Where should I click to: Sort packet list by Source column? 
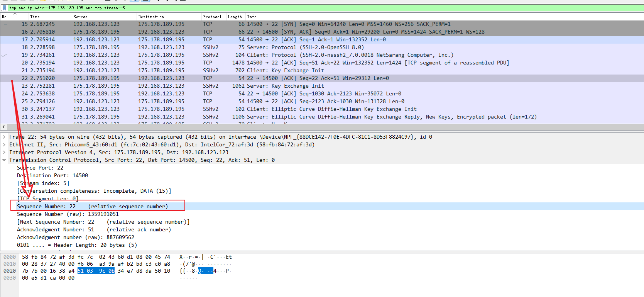pos(104,17)
